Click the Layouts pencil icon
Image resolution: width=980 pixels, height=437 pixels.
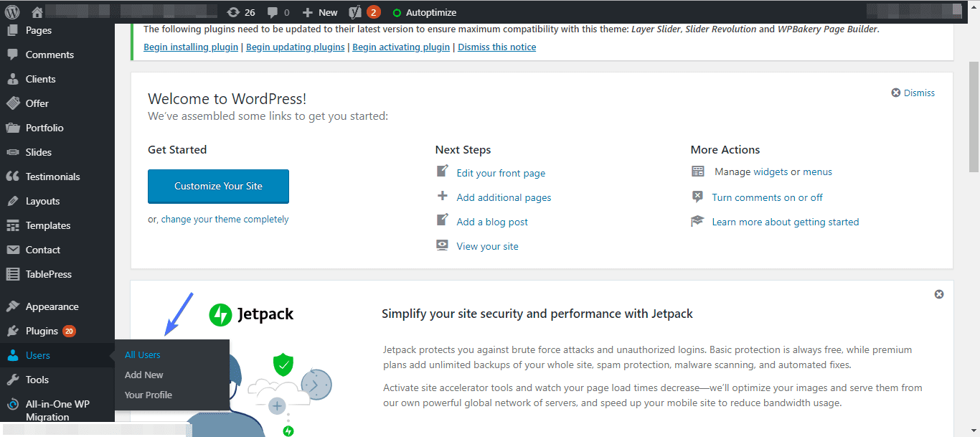13,201
